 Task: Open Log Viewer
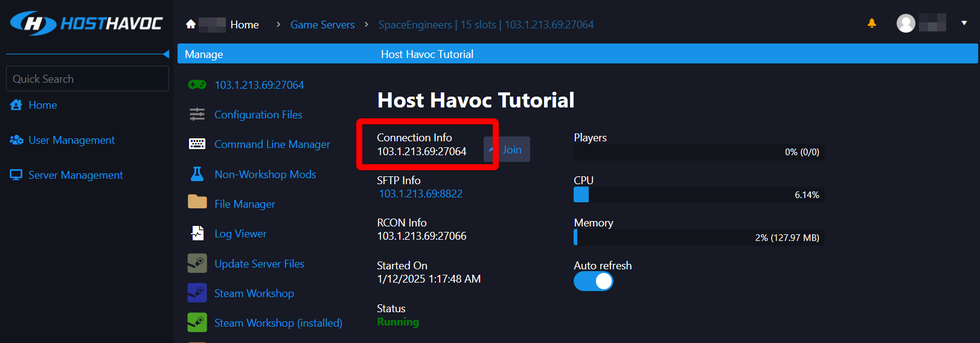(240, 234)
